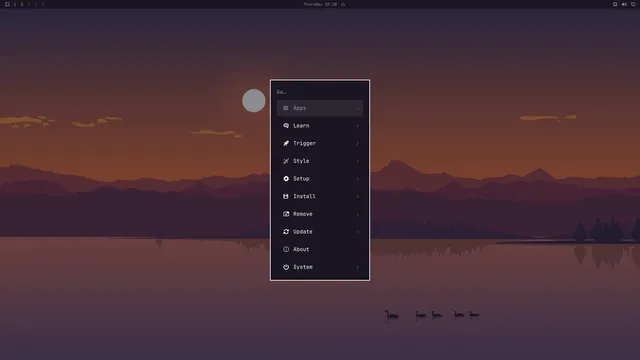
Task: Expand the Update row chevron
Action: 358,232
